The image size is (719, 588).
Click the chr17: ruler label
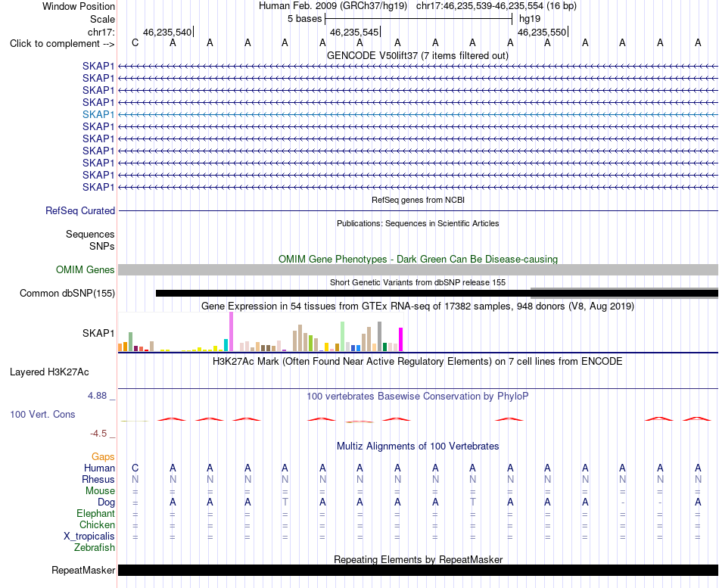point(101,32)
